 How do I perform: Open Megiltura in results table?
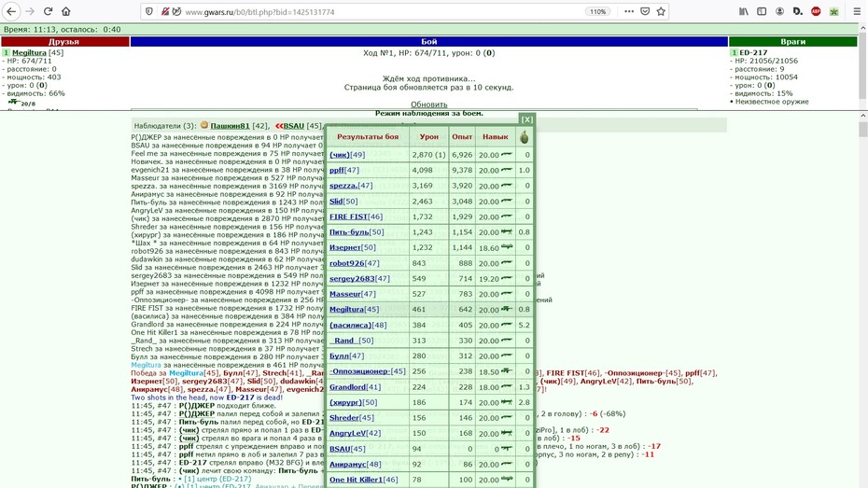coord(346,310)
